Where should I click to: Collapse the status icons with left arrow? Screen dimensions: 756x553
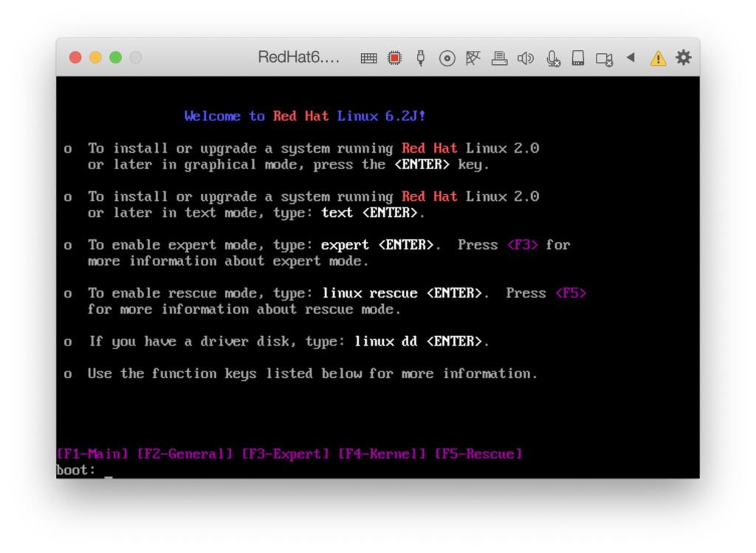coord(630,58)
